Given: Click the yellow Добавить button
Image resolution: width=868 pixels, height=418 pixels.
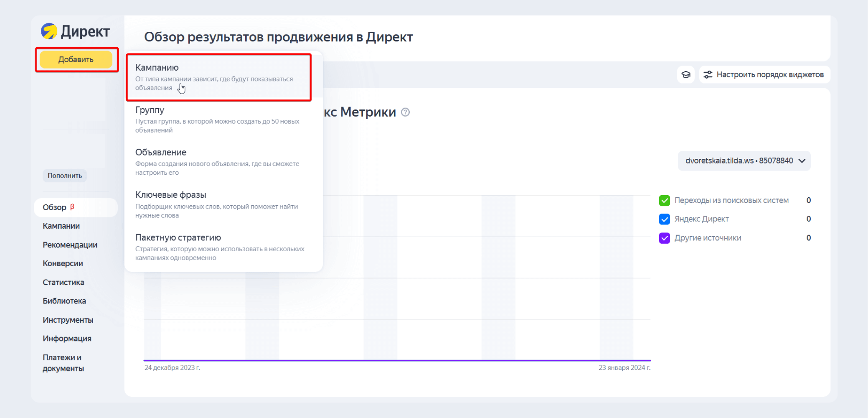Looking at the screenshot, I should (76, 59).
